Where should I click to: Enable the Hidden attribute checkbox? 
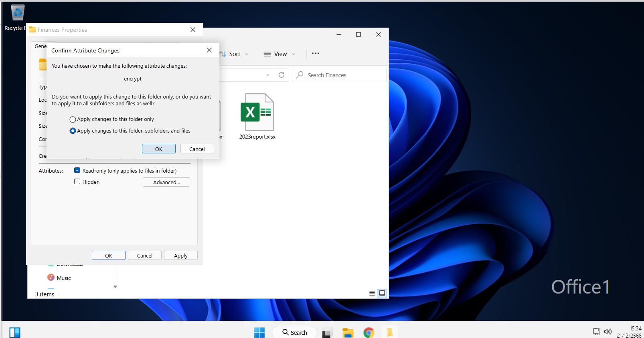pos(77,182)
